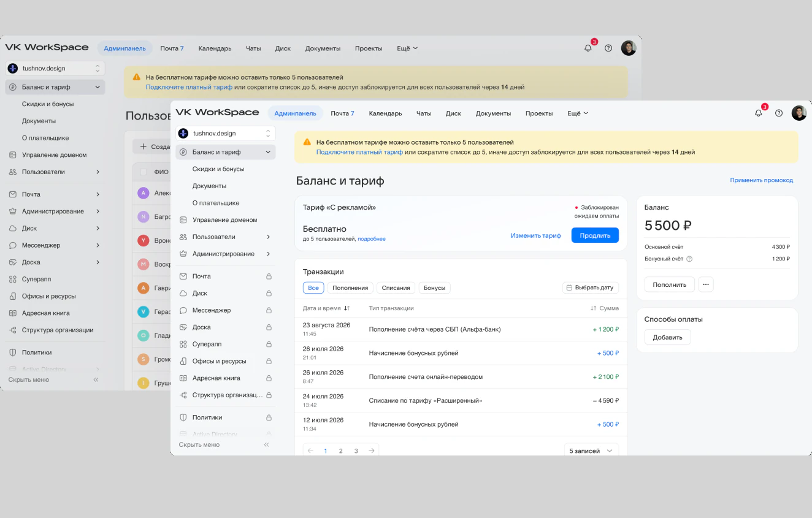The width and height of the screenshot is (812, 518).
Task: Add a payment method with Добавить
Action: tap(667, 337)
